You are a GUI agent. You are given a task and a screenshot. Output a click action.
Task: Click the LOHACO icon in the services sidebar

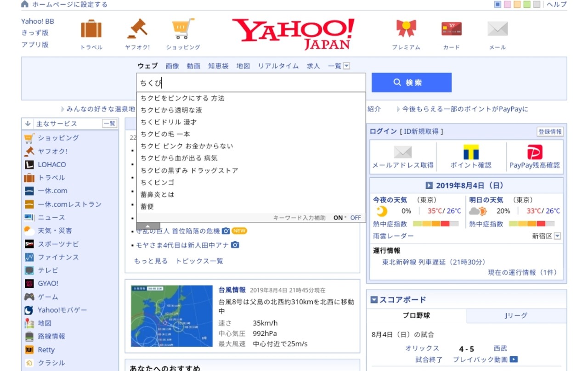click(29, 164)
